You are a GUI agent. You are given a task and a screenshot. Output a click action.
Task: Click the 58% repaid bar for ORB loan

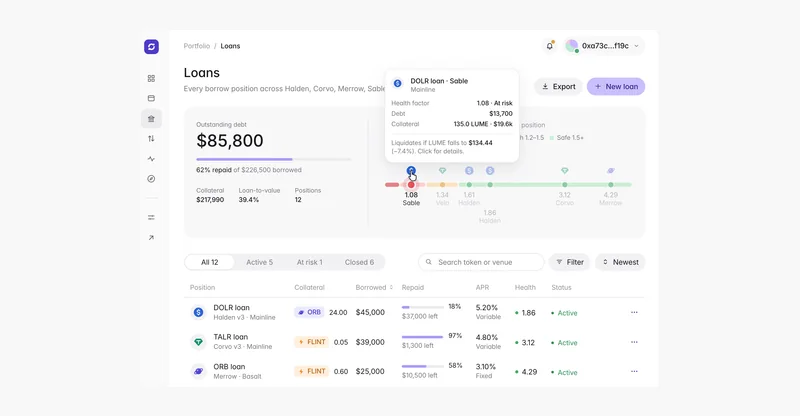422,366
